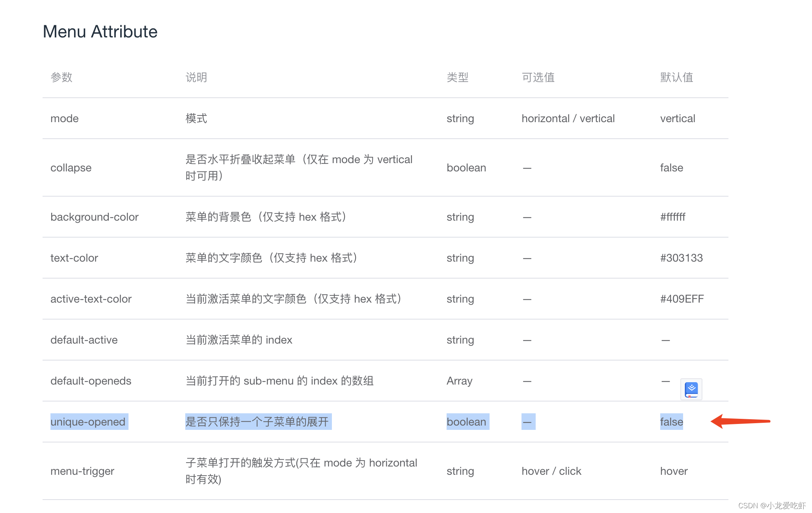Click the 'Array' type cell
The image size is (812, 513).
(459, 381)
